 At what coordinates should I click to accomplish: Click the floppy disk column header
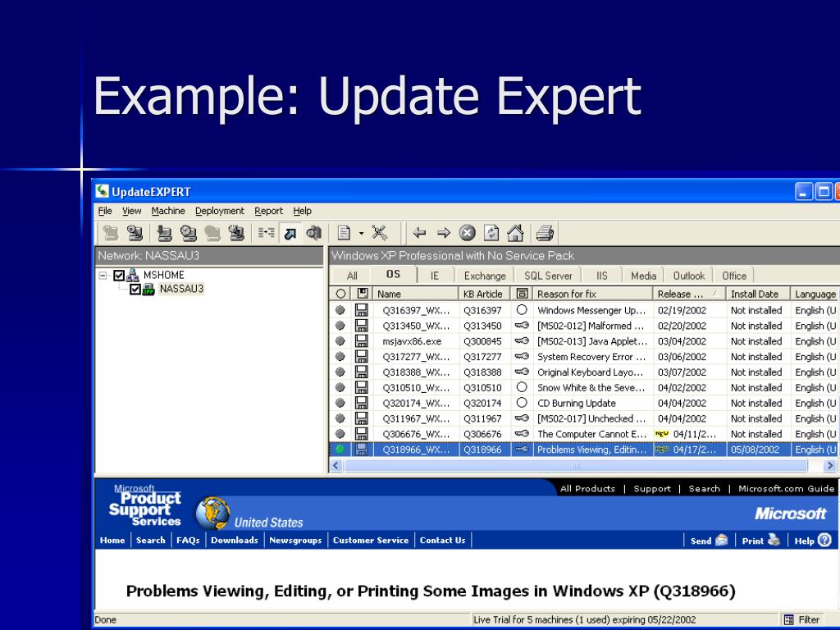pos(363,294)
